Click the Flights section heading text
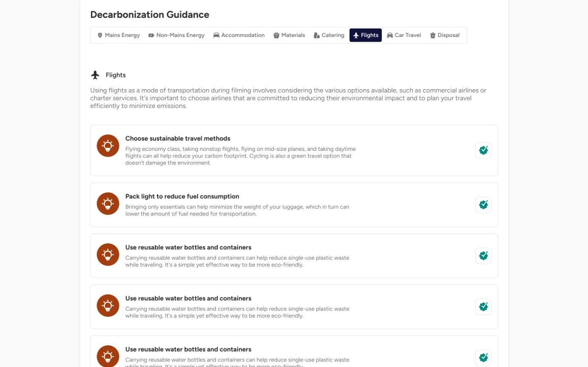 (x=116, y=75)
